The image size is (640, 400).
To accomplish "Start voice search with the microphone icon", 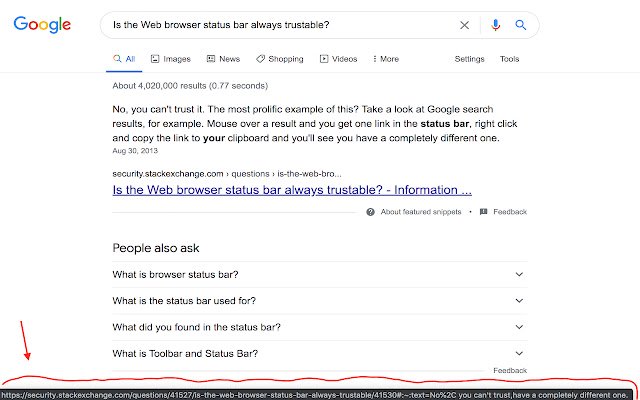I will pos(496,25).
